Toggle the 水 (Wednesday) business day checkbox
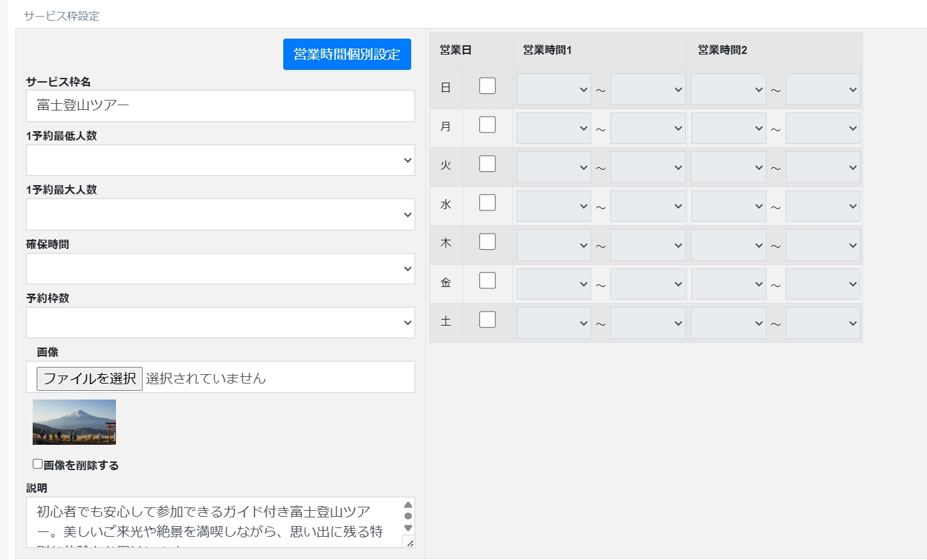The height and width of the screenshot is (560, 927). pyautogui.click(x=487, y=202)
